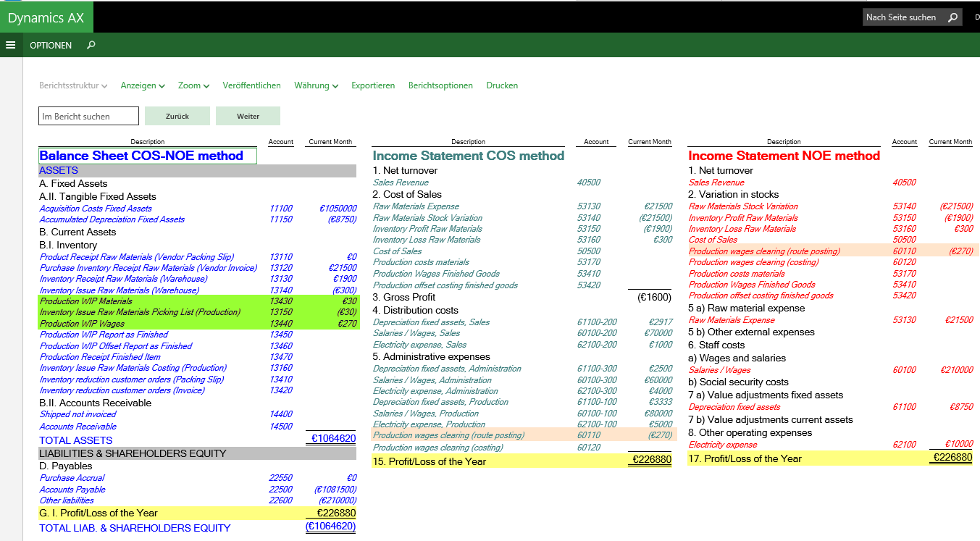Expand the Anzeigen dropdown
This screenshot has height=541, width=980.
pyautogui.click(x=143, y=85)
